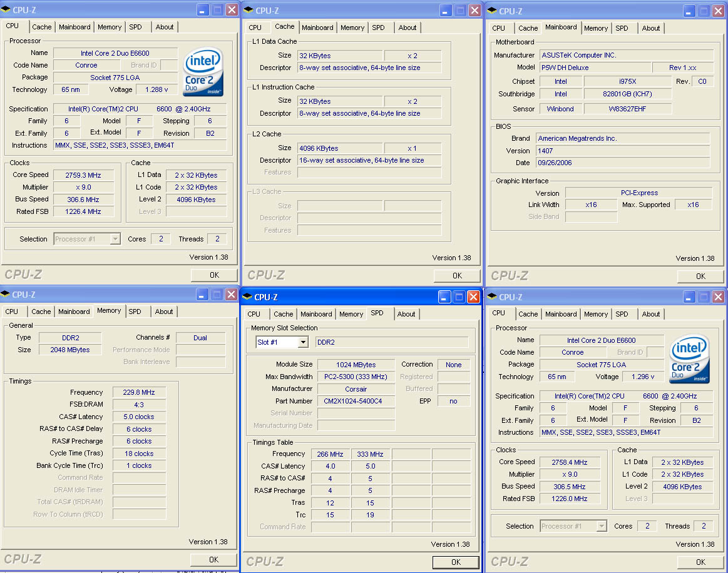Minimize the active SPD window
Viewport: 728px width, 573px height.
[x=444, y=297]
